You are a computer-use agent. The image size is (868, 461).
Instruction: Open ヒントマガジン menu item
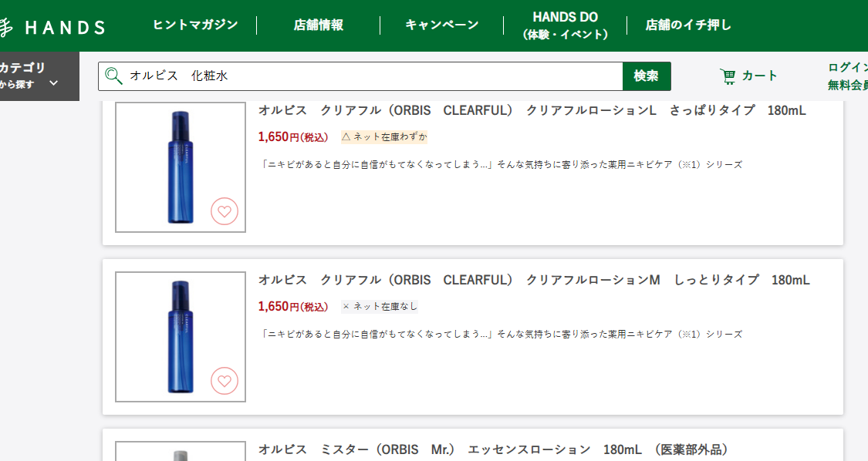point(195,25)
